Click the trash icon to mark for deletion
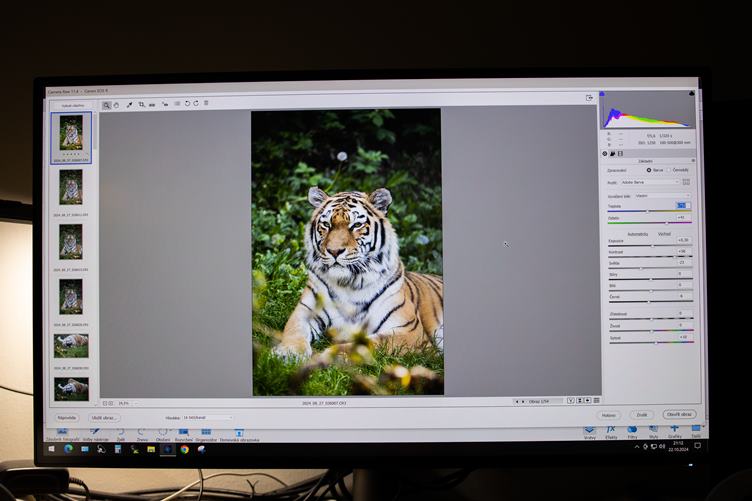The height and width of the screenshot is (501, 752). [206, 103]
